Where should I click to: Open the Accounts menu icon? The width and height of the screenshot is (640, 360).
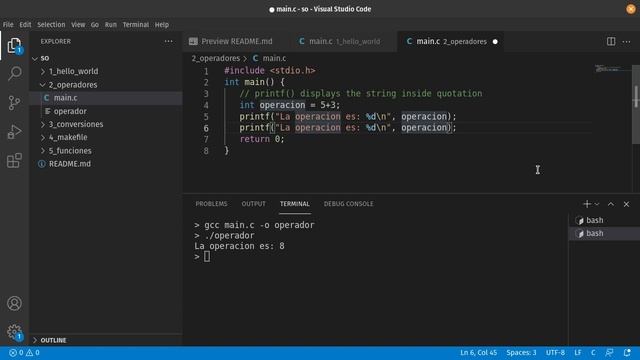tap(14, 303)
